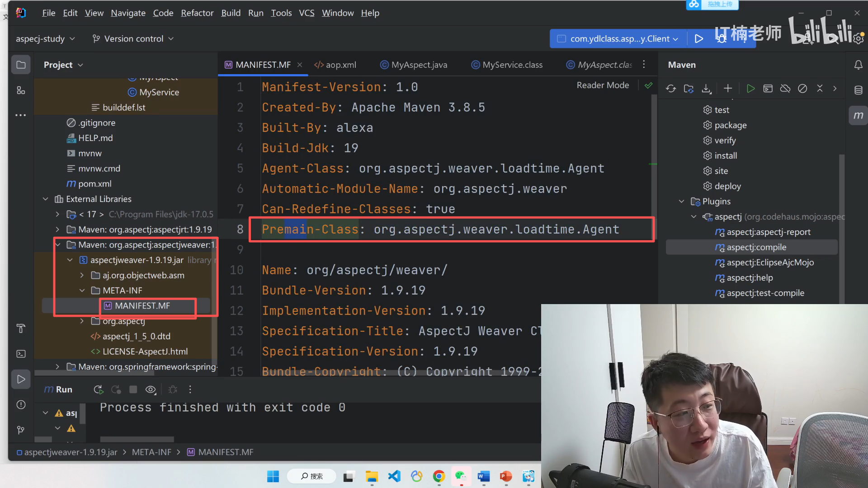Screen dimensions: 868x488
Task: Toggle Skip Tests mode in Maven
Action: (802, 89)
